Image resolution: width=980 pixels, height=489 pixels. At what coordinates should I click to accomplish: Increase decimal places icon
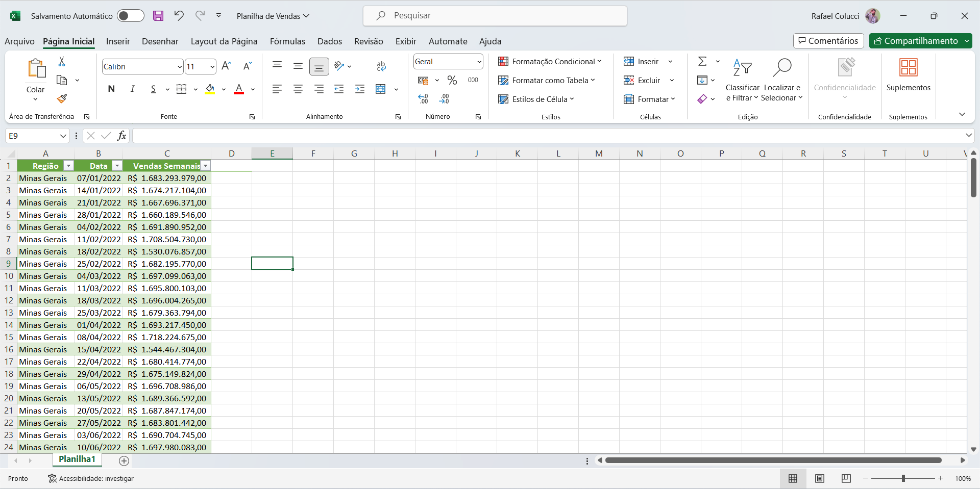pos(423,99)
